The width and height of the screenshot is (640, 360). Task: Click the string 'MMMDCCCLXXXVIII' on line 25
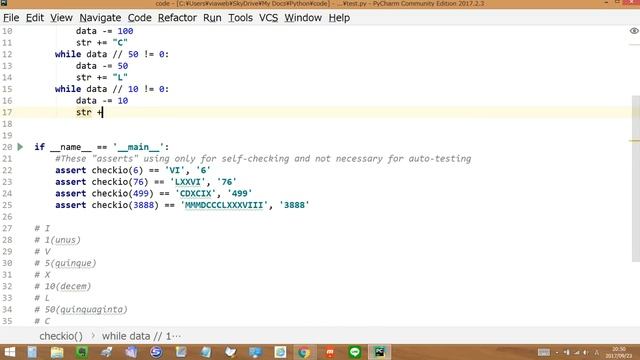(x=224, y=205)
